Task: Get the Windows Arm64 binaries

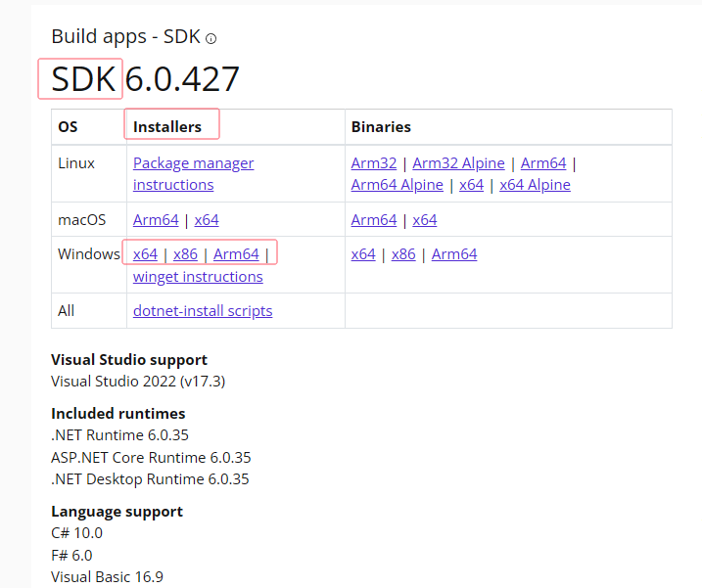Action: click(x=454, y=254)
